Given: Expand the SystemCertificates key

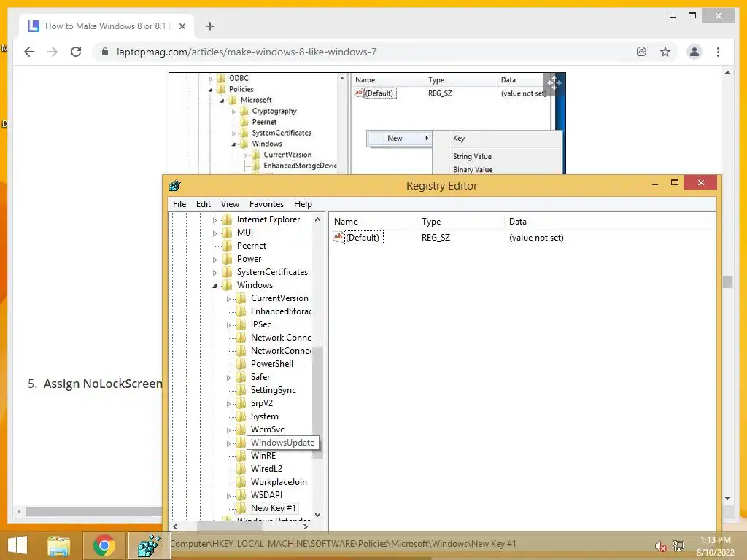Looking at the screenshot, I should [x=214, y=273].
